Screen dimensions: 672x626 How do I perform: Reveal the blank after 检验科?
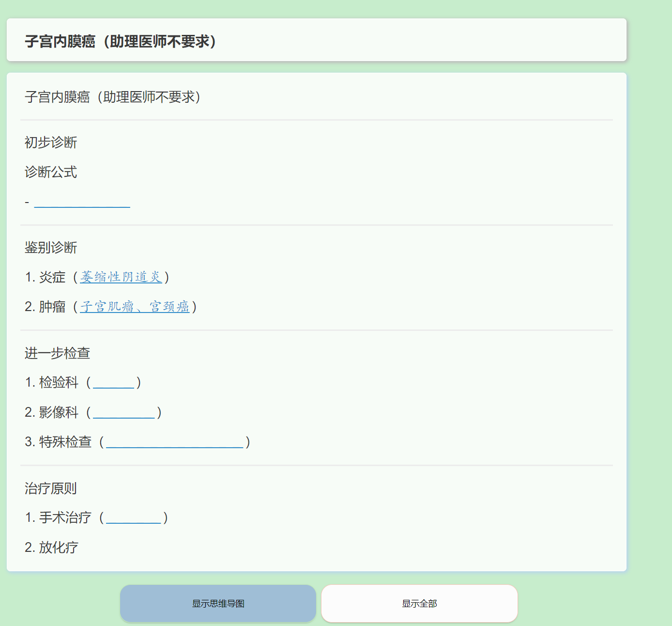pyautogui.click(x=113, y=383)
